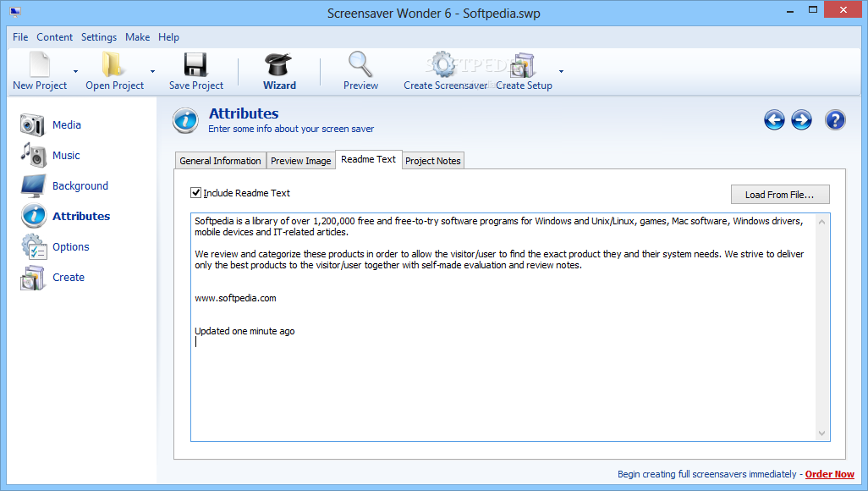Click the Media label in sidebar
868x491 pixels.
[x=67, y=124]
